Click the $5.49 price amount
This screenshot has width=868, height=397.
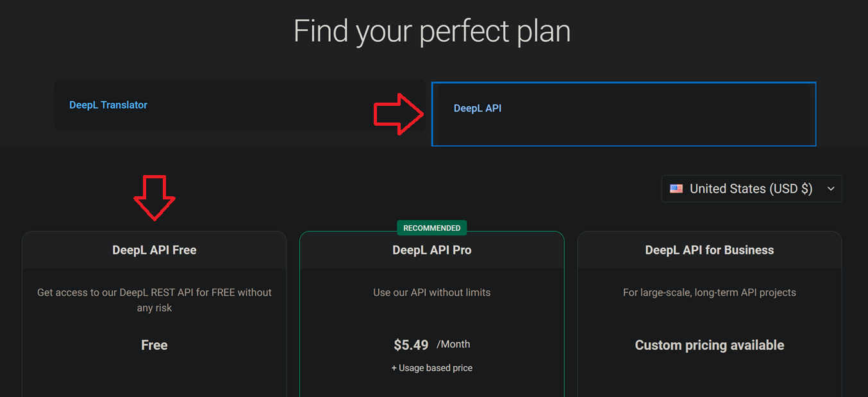411,345
